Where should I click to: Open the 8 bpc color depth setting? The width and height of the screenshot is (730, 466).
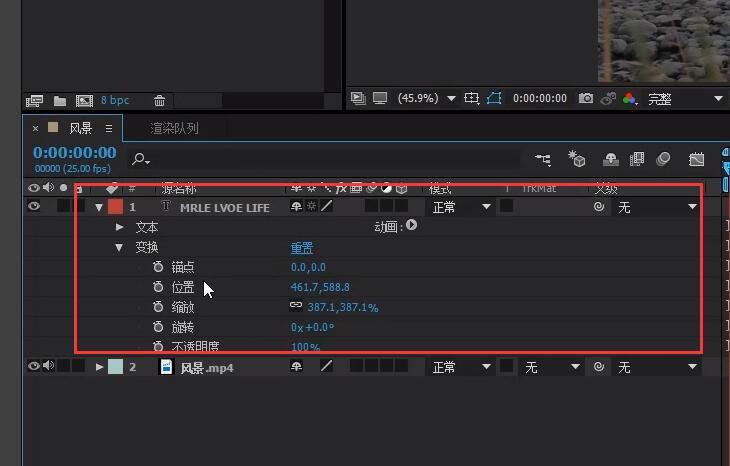pos(115,100)
